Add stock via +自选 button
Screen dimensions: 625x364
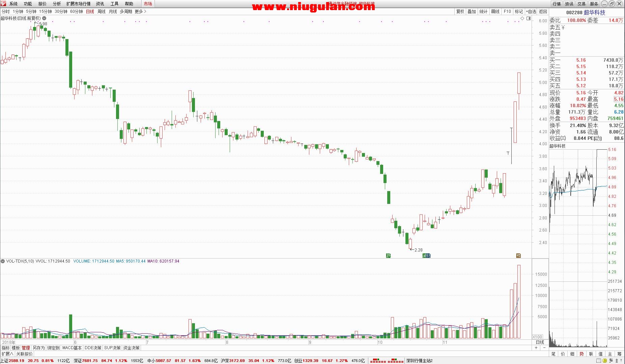click(531, 11)
